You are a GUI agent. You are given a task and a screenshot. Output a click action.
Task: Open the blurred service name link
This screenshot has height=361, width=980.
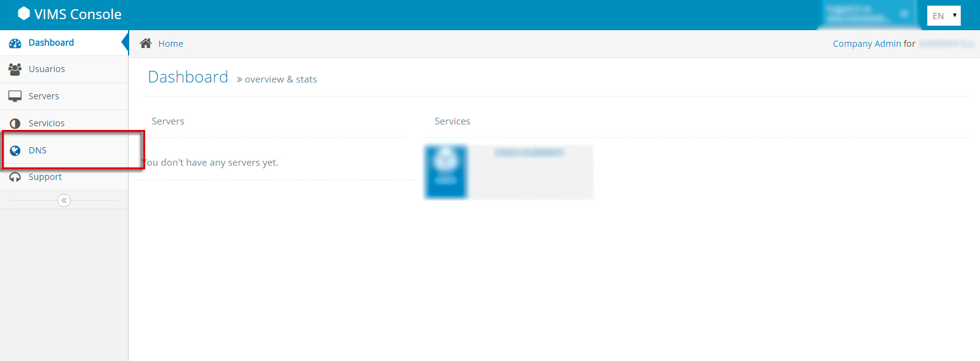(529, 152)
